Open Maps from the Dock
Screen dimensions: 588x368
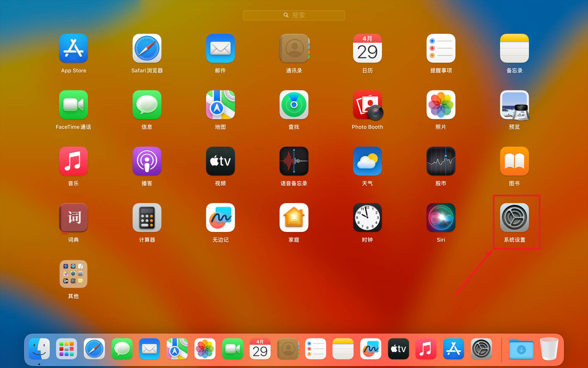point(177,349)
